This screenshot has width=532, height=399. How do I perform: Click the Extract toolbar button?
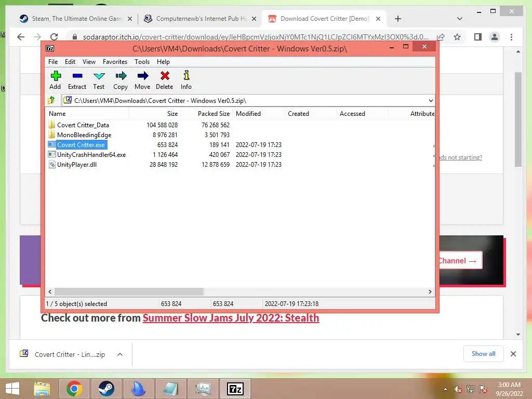click(x=77, y=81)
